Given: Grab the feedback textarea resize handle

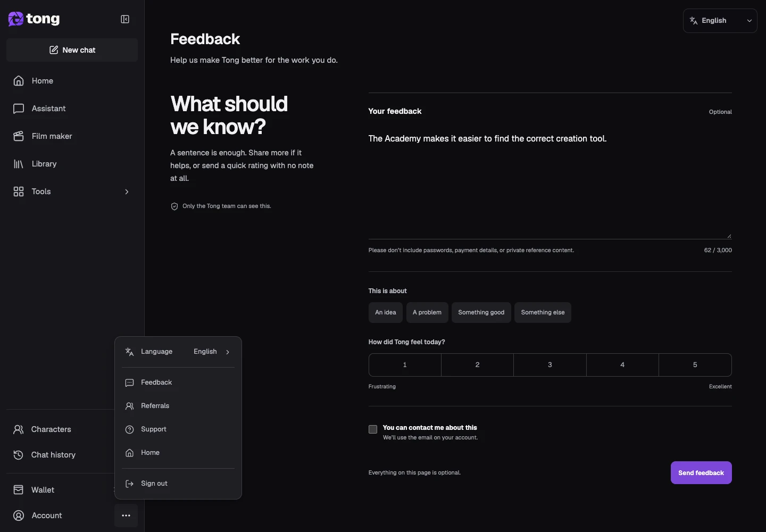Looking at the screenshot, I should [729, 236].
